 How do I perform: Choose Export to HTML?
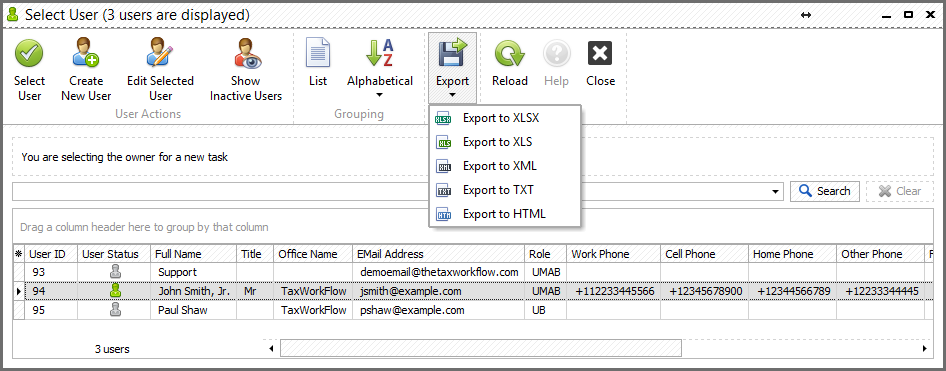pos(504,214)
